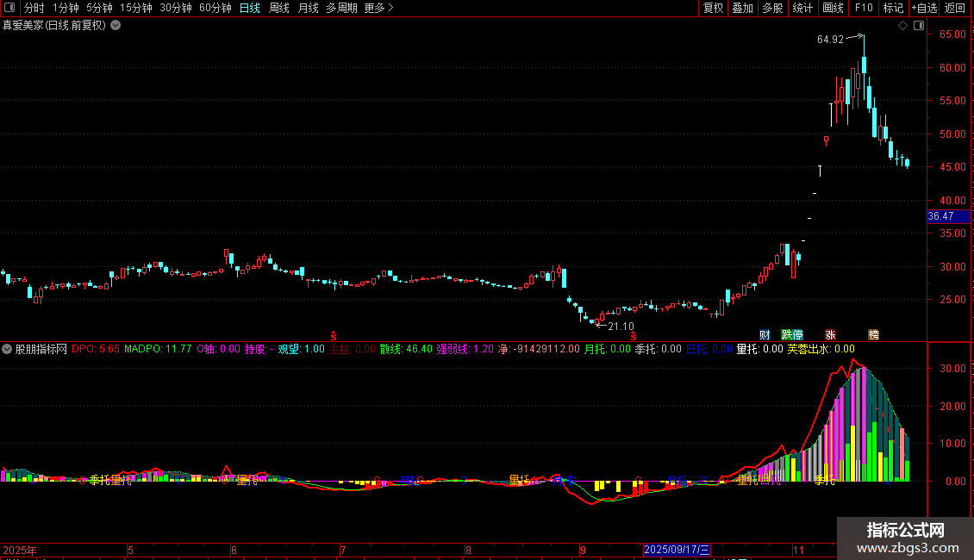Click the 返回 back button
The height and width of the screenshot is (560, 974).
pyautogui.click(x=955, y=8)
